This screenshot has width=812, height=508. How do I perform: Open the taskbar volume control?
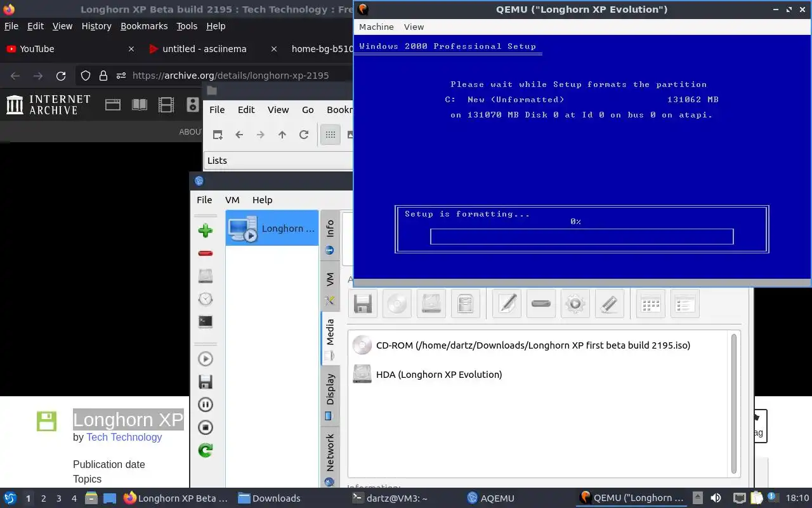point(716,498)
